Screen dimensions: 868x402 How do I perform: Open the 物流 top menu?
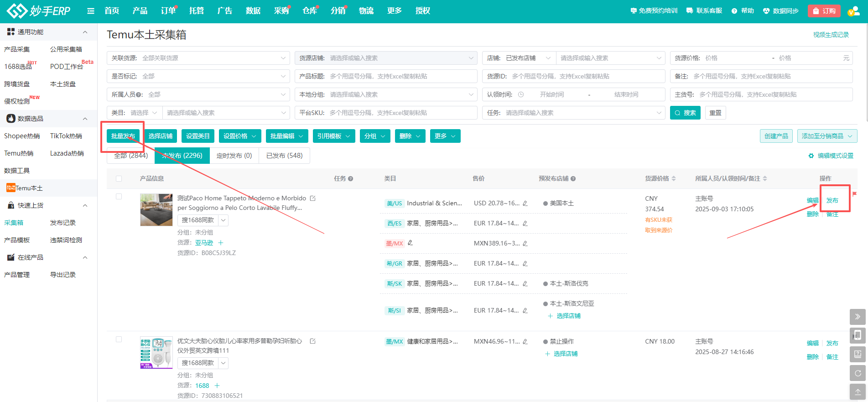tap(366, 11)
